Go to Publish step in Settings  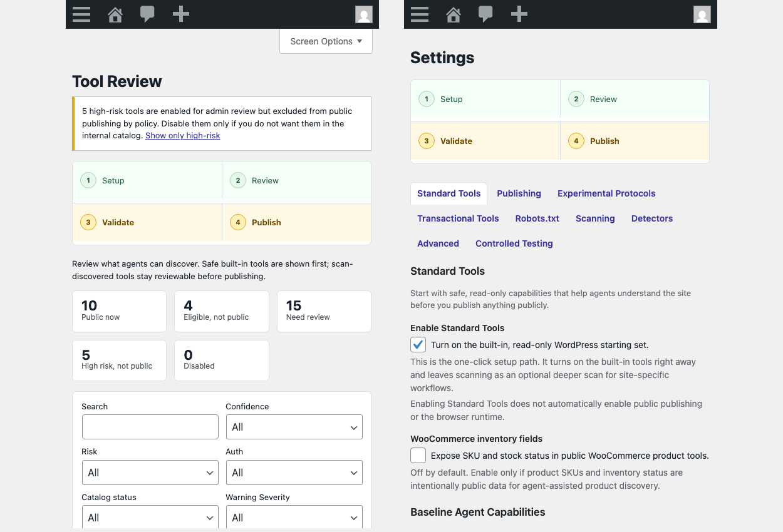pyautogui.click(x=635, y=141)
